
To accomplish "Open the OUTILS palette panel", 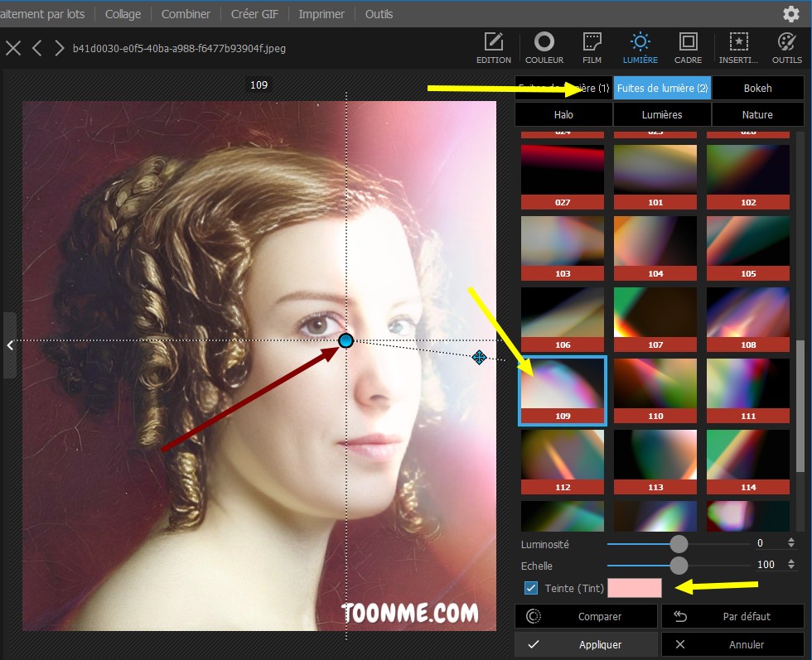I will click(786, 48).
